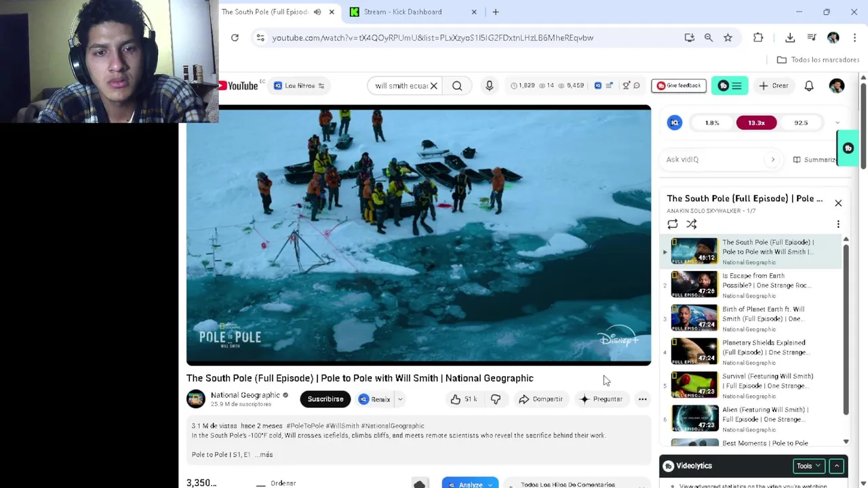This screenshot has height=488, width=868.
Task: Click the Summarize button in vidIQ panel
Action: point(814,159)
